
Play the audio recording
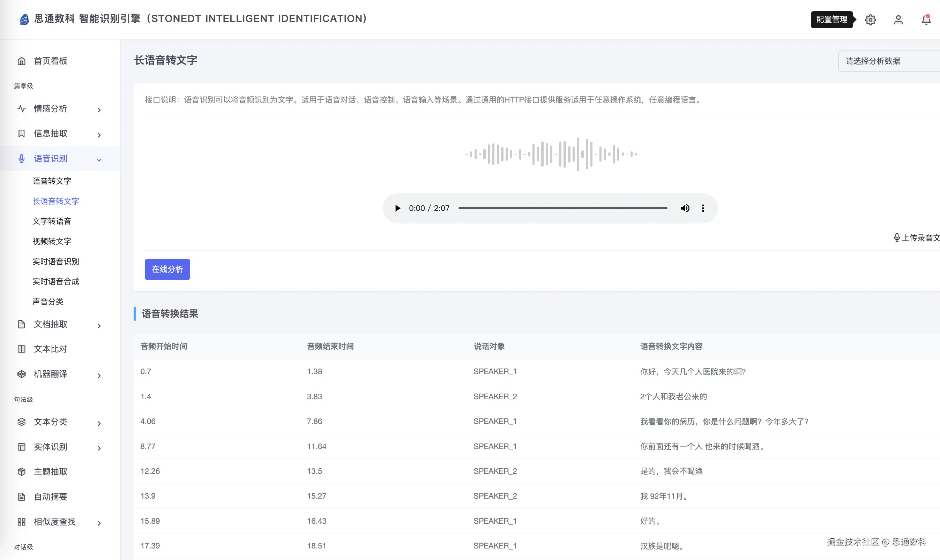397,208
